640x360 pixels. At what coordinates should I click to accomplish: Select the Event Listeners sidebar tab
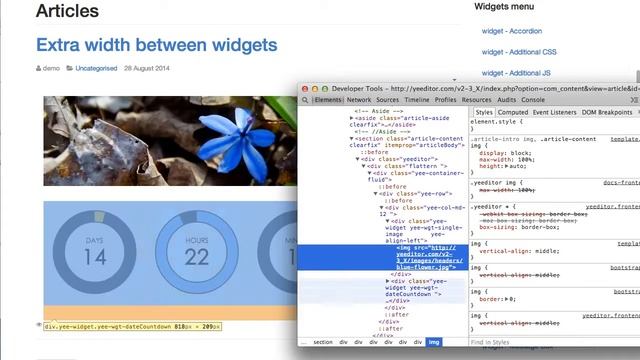tap(554, 112)
